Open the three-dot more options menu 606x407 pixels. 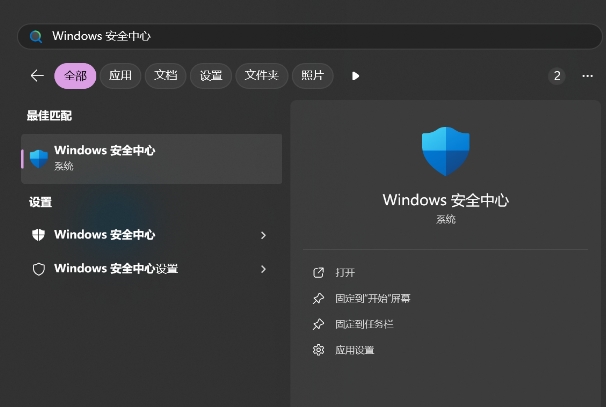(x=587, y=76)
